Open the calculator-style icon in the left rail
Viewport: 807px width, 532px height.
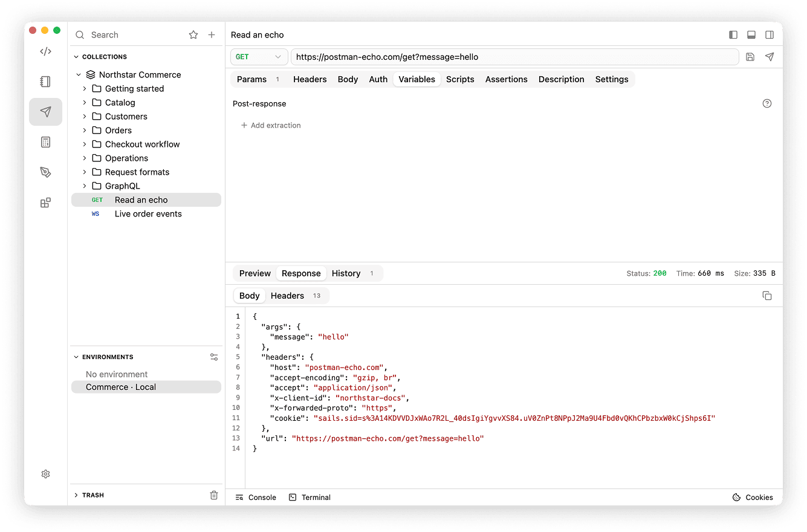tap(45, 142)
